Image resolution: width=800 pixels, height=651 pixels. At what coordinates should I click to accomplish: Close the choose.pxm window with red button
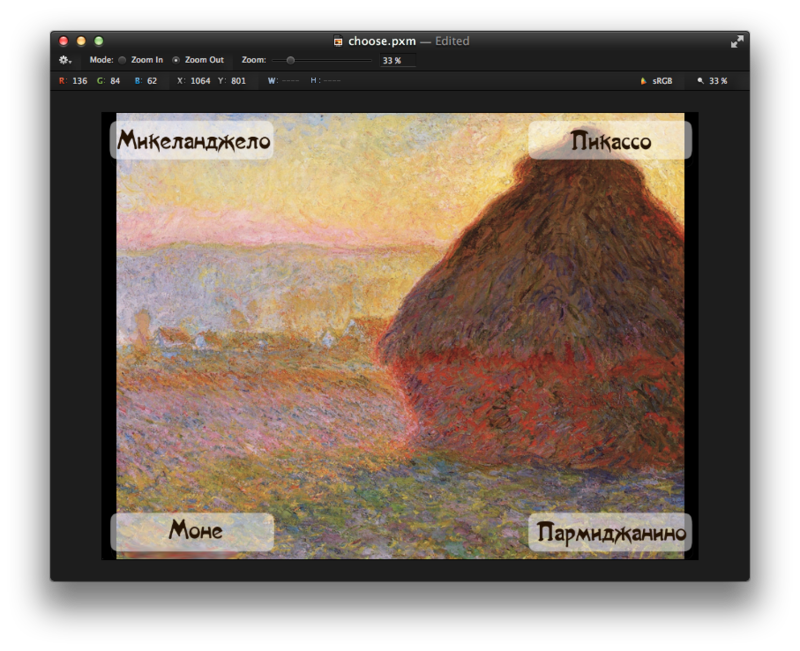63,41
